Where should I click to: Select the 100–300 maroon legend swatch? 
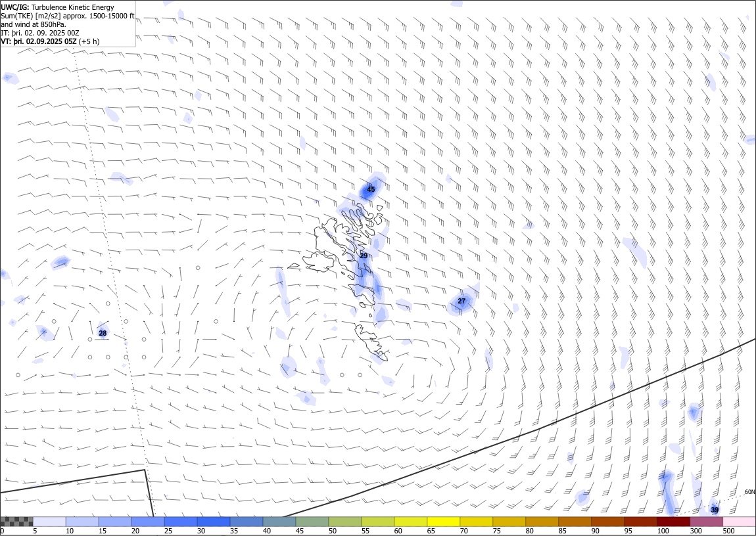pyautogui.click(x=673, y=522)
